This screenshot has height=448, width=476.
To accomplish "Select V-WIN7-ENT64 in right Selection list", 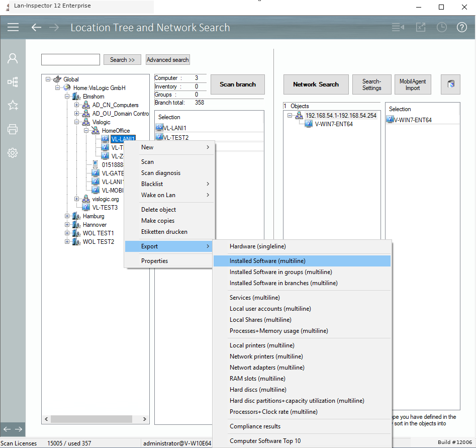I will tap(413, 120).
